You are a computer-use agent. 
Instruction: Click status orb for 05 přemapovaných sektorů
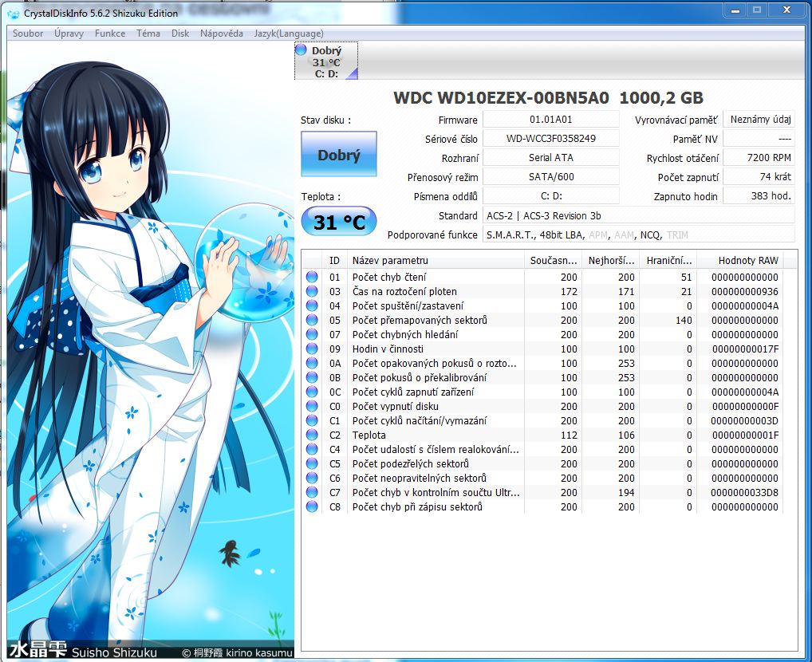pos(312,320)
